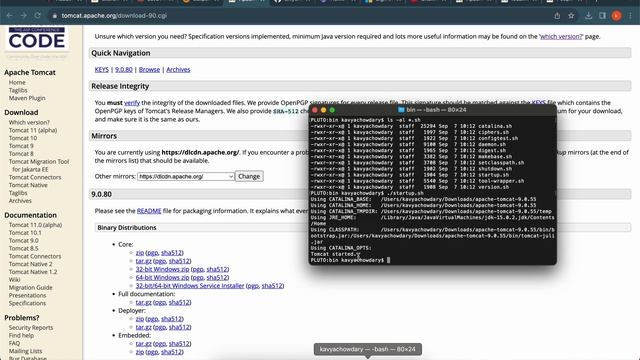This screenshot has height=360, width=640.
Task: Download the Core zip distribution
Action: tap(140, 253)
